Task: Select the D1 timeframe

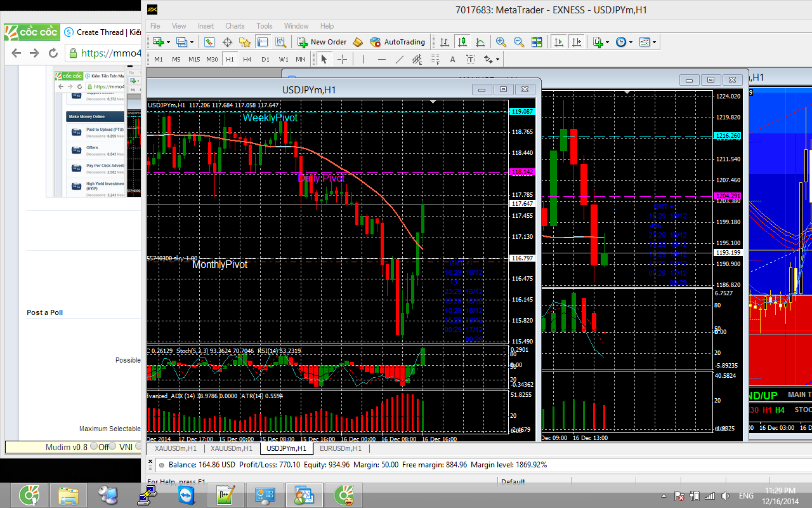Action: (265, 59)
